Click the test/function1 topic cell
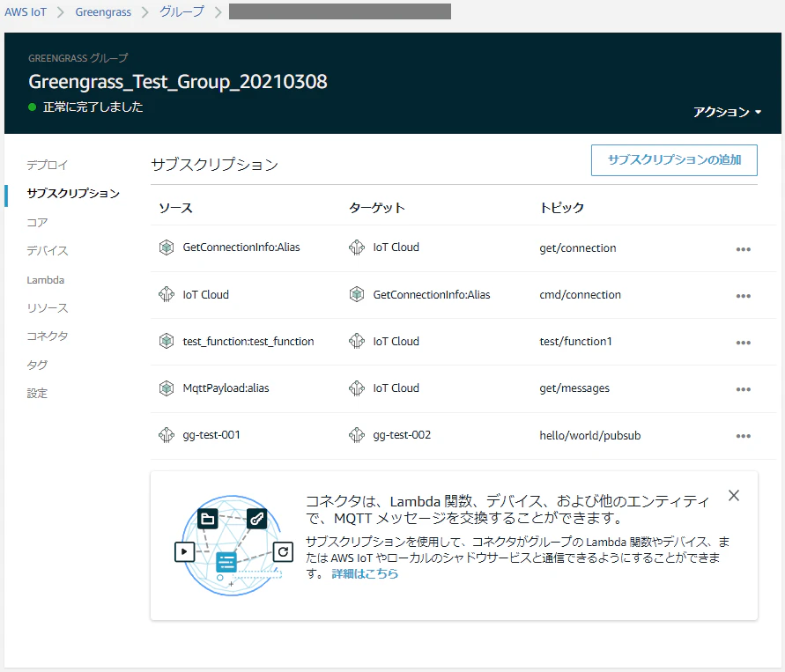 575,341
